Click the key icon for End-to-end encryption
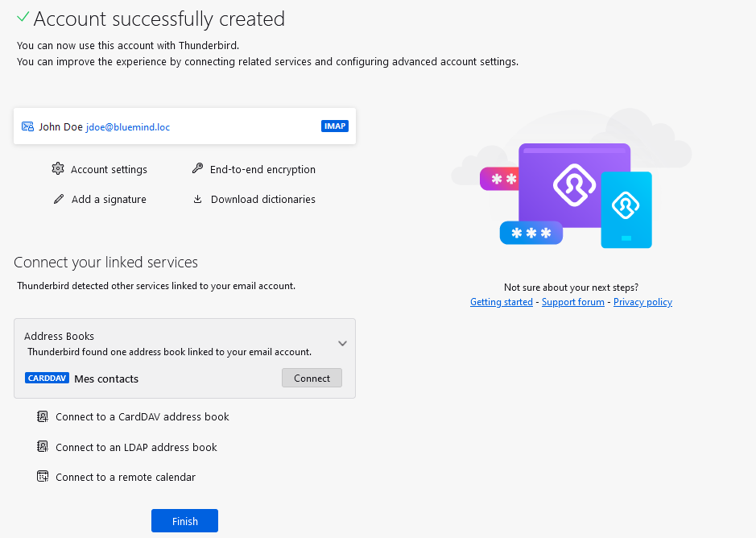 pyautogui.click(x=197, y=169)
